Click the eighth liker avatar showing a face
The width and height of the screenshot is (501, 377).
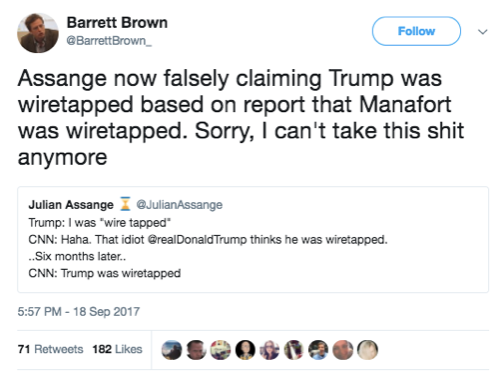pos(343,350)
